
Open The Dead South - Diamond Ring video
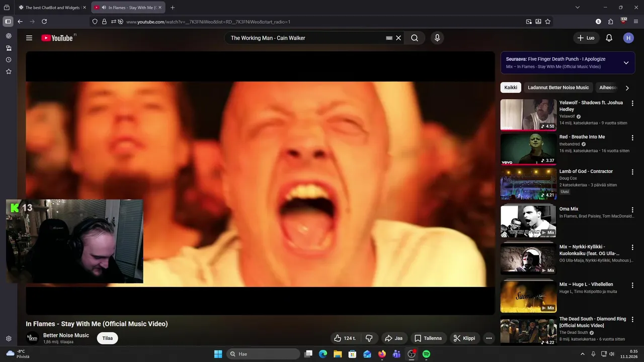coord(528,332)
